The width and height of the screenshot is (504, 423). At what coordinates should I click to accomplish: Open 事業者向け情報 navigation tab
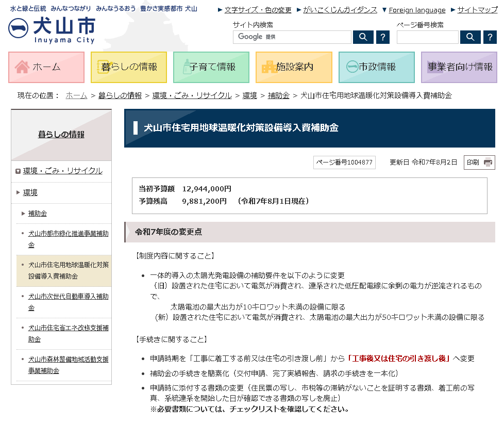tap(459, 67)
